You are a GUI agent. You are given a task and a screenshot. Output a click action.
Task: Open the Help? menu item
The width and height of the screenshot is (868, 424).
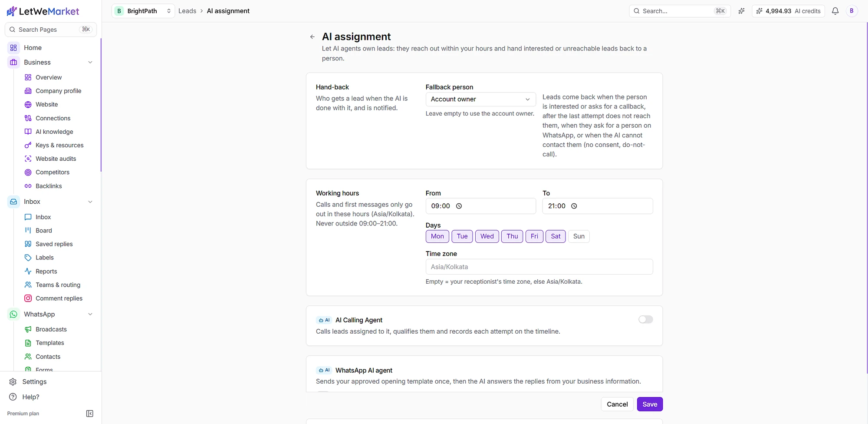pyautogui.click(x=30, y=397)
